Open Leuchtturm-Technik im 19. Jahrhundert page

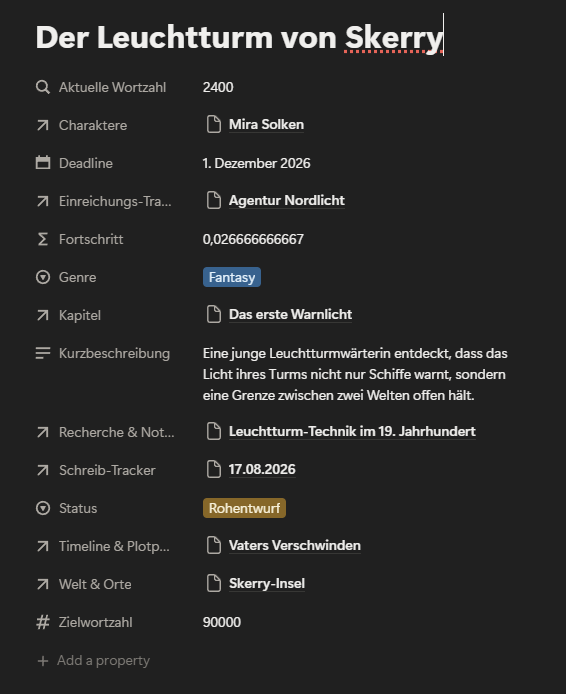click(x=352, y=431)
